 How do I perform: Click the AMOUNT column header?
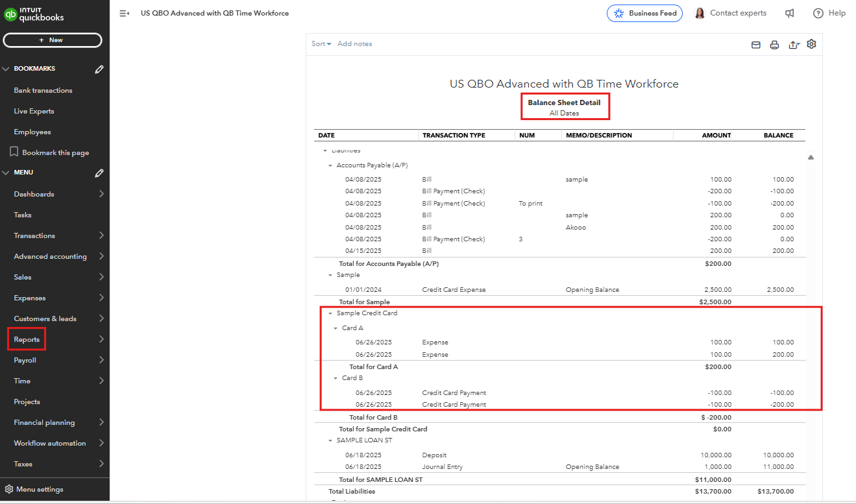[716, 136]
